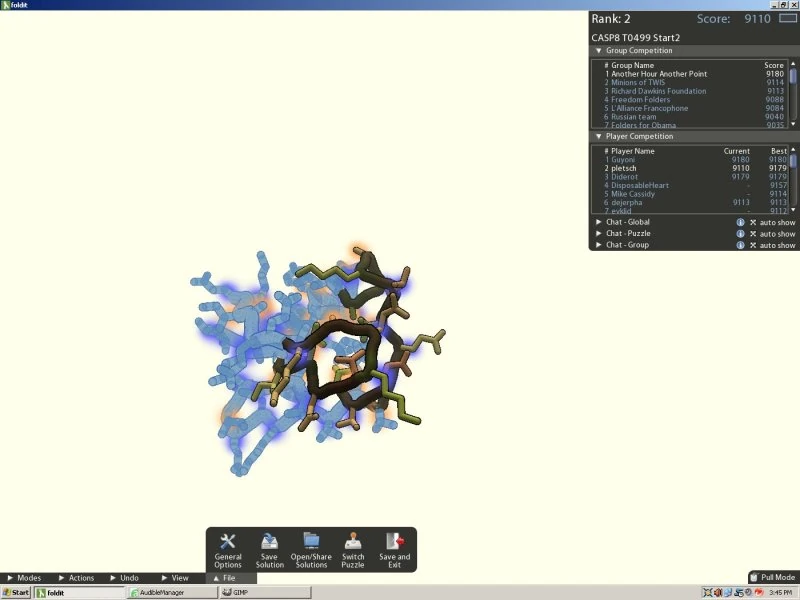Open the Actions menu
This screenshot has height=600, width=800.
[x=76, y=578]
